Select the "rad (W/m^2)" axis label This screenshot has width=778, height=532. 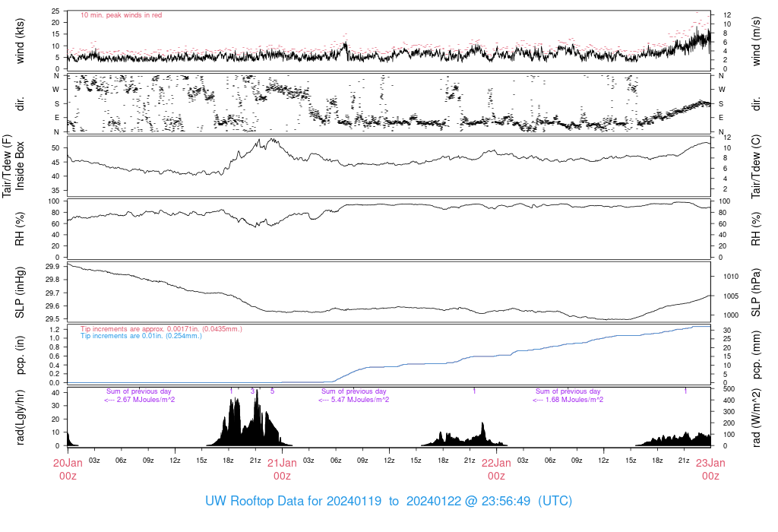[756, 418]
